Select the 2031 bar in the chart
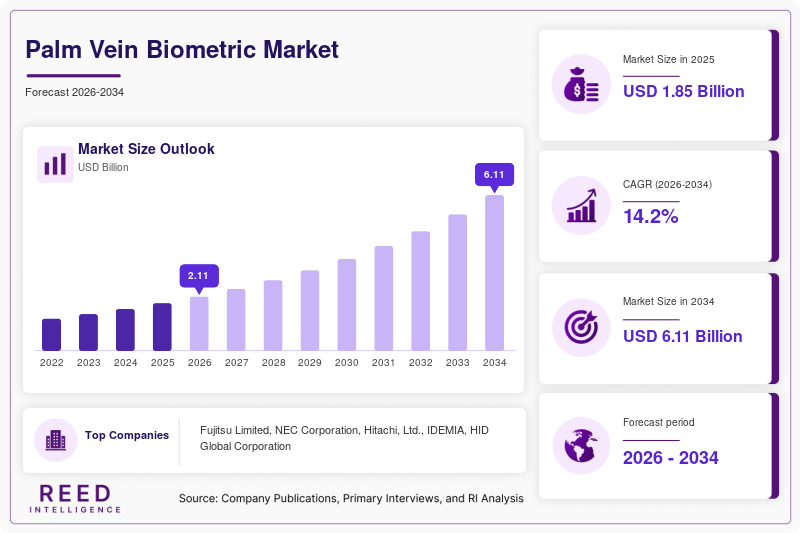The image size is (800, 533). (384, 298)
